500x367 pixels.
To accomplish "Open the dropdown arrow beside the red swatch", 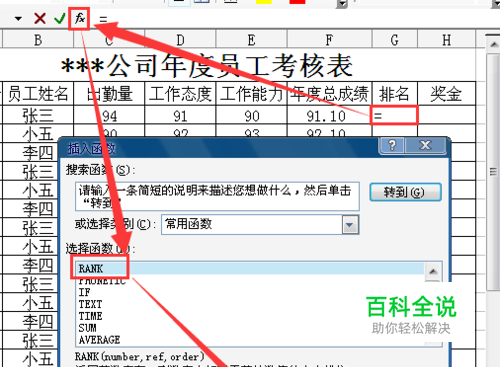I will [342, 3].
